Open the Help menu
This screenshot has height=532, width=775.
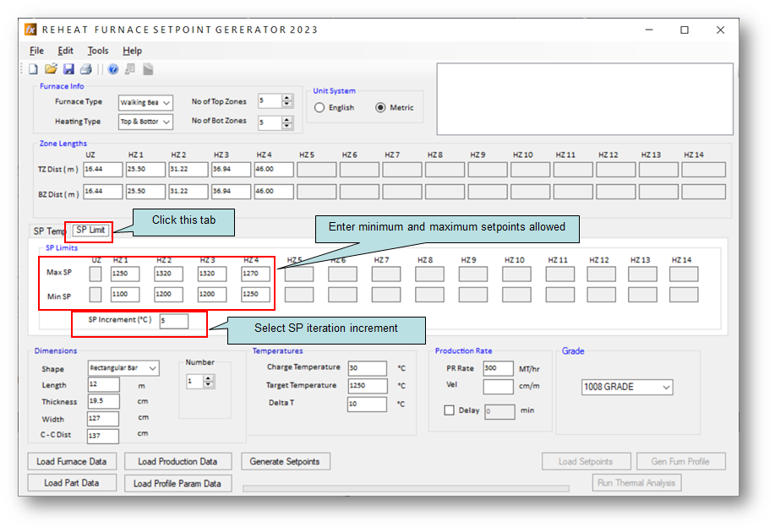(x=132, y=51)
